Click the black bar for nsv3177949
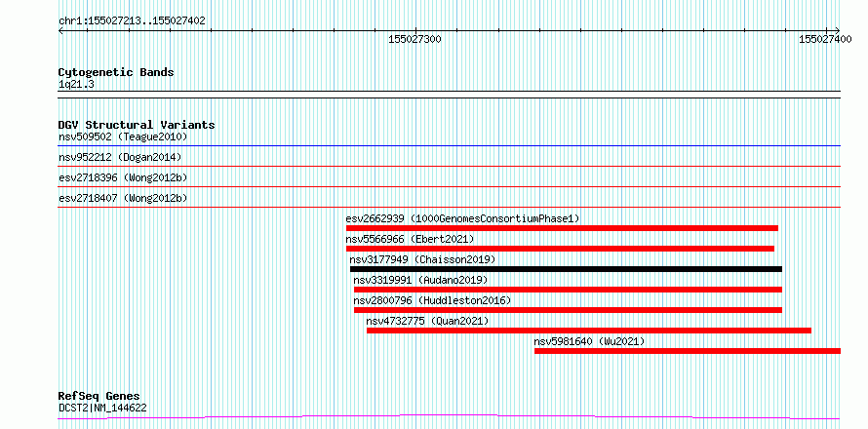Viewport: 868px width, 429px height. click(566, 269)
